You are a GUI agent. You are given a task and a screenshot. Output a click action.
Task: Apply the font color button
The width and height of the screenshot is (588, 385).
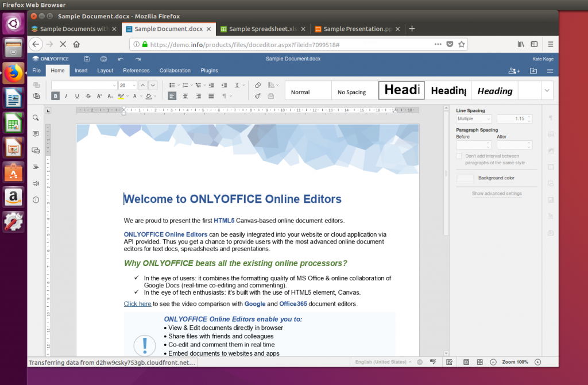point(134,96)
